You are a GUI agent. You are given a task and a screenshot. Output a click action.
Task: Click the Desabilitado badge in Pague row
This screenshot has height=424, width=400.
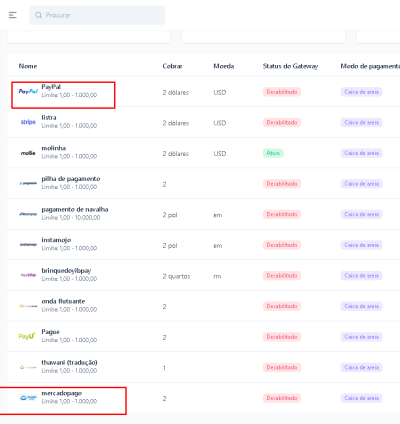(282, 337)
